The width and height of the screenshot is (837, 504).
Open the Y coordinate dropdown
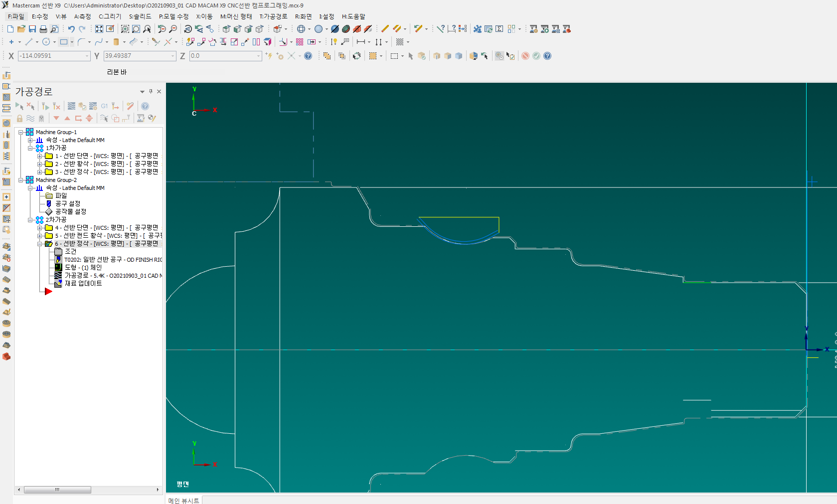[173, 56]
